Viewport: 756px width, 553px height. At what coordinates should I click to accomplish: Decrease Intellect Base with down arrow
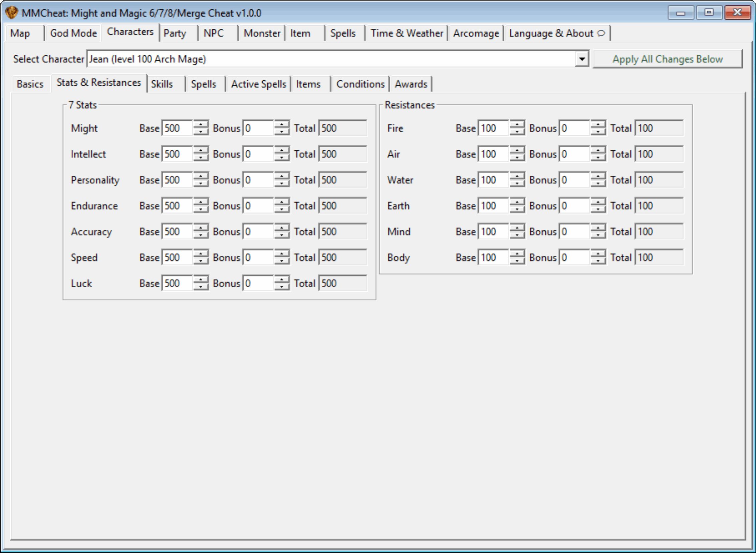coord(201,158)
